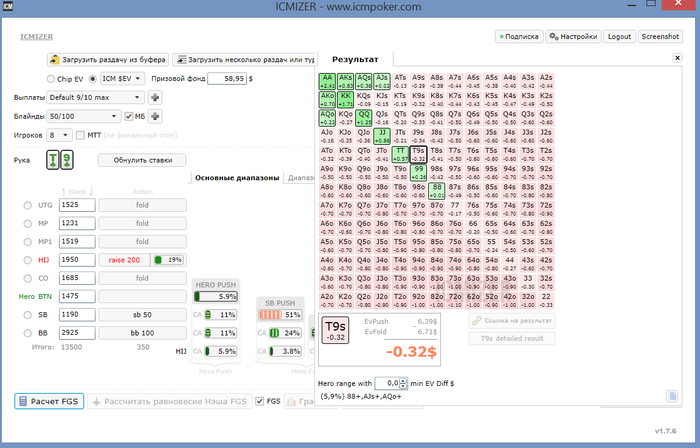Select the Chip EV radio button
This screenshot has height=448, width=700.
51,79
